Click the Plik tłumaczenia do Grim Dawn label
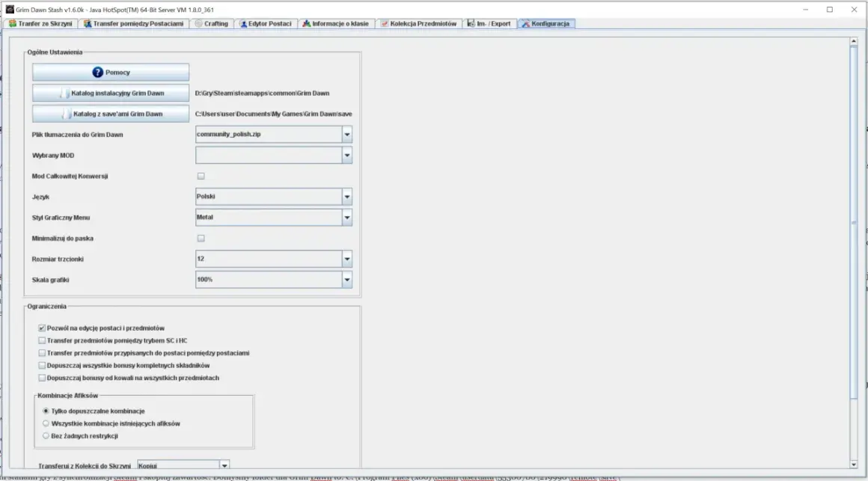The image size is (868, 481). pyautogui.click(x=78, y=135)
